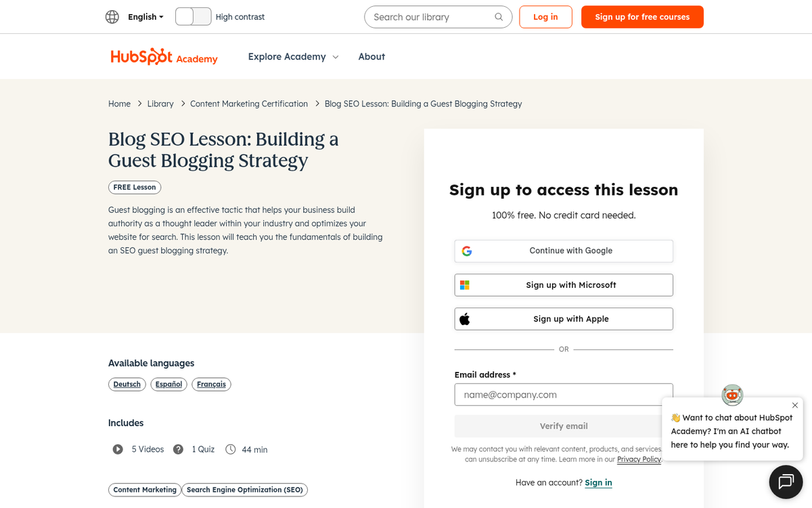Click the globe language icon

tap(112, 17)
